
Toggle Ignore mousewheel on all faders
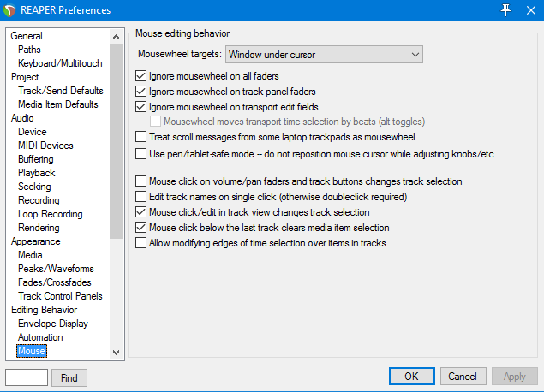141,77
